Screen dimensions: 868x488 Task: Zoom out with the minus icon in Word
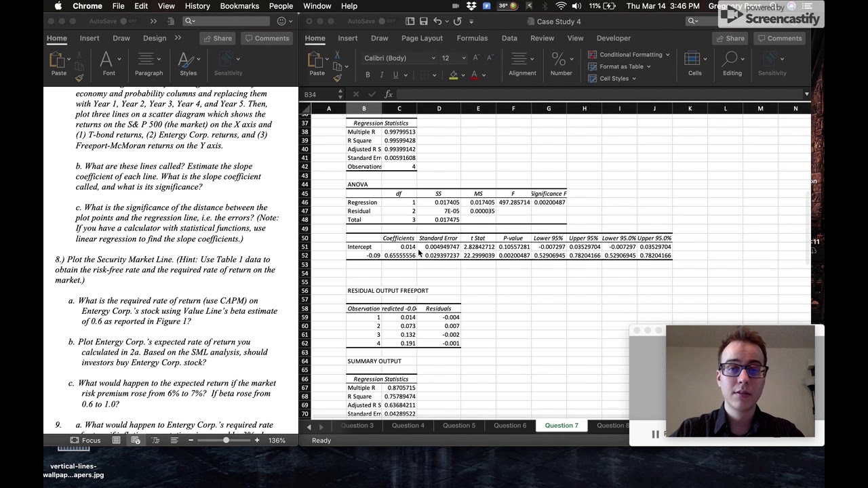click(191, 441)
